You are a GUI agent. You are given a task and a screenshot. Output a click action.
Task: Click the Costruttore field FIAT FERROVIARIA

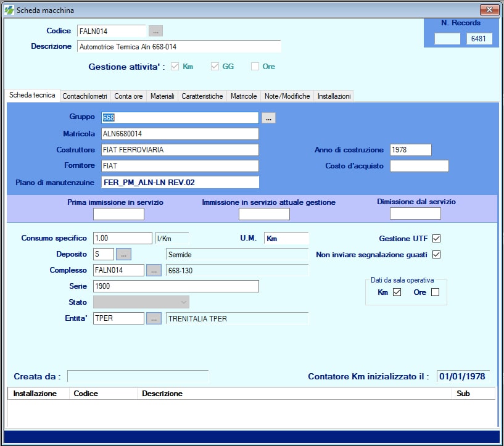(180, 150)
